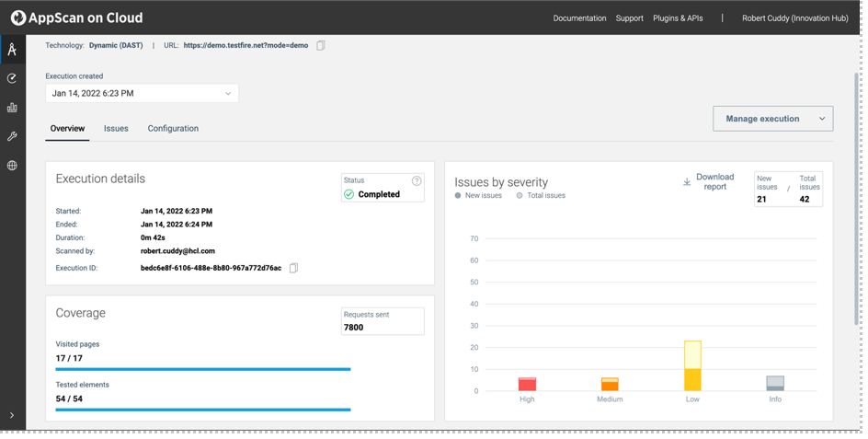This screenshot has height=439, width=868.
Task: Click the Requests sent 7800 box
Action: point(383,321)
